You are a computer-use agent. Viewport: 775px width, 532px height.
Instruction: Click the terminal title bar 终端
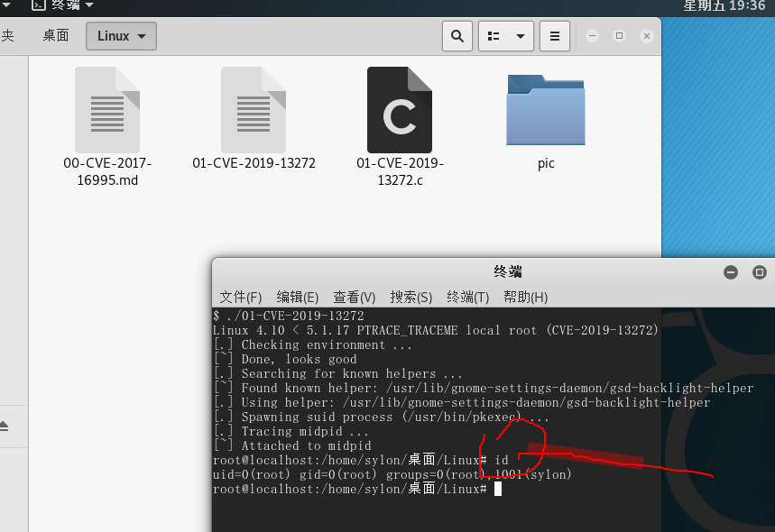508,271
